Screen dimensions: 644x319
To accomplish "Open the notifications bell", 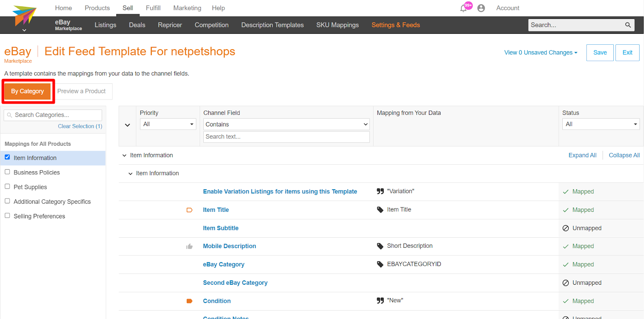I will click(464, 8).
